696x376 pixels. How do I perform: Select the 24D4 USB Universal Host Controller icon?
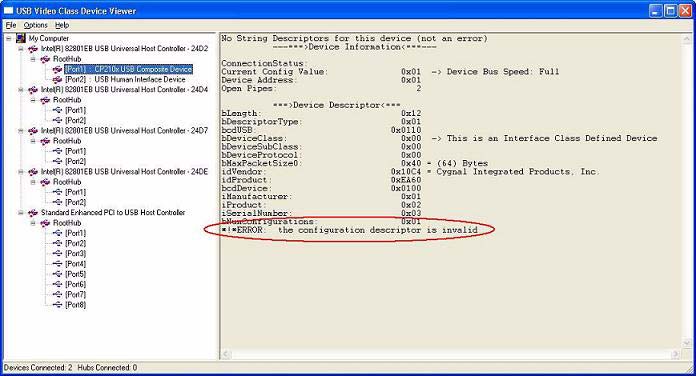33,90
